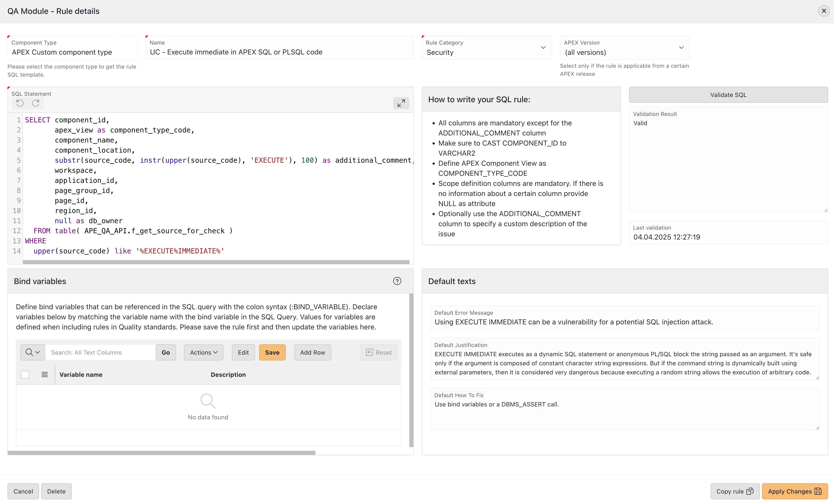The image size is (834, 504).
Task: Click Validate SQL button
Action: click(728, 95)
